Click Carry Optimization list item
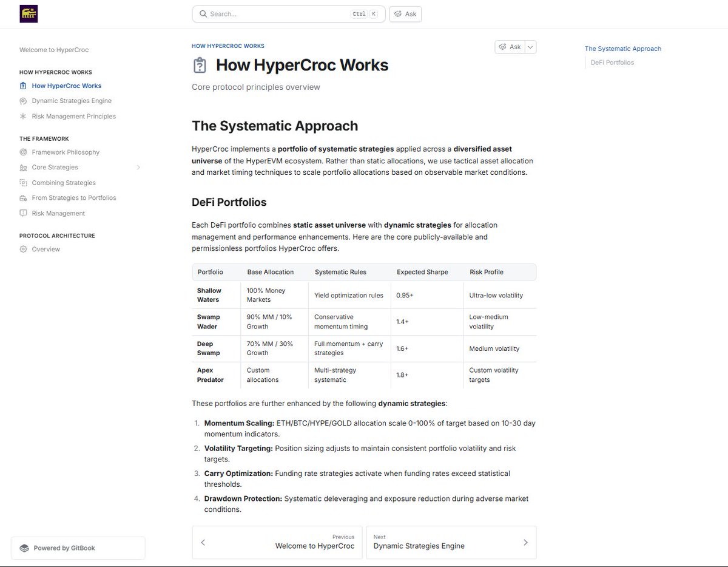 point(357,478)
